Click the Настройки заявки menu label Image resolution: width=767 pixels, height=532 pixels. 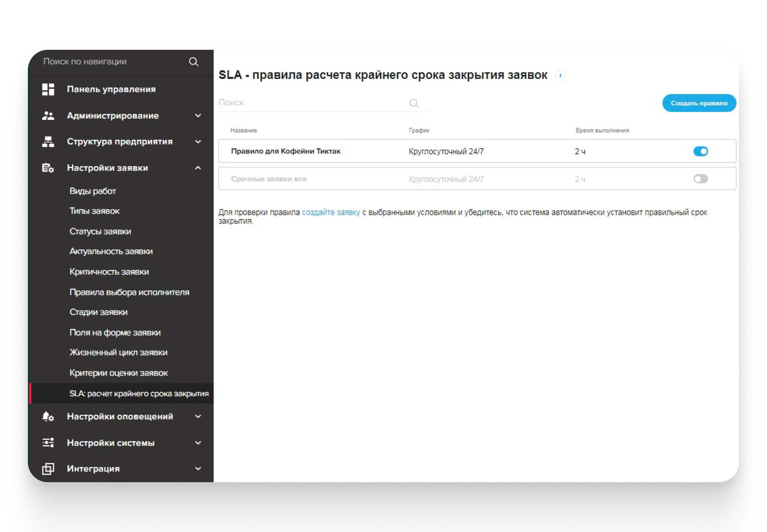[107, 168]
